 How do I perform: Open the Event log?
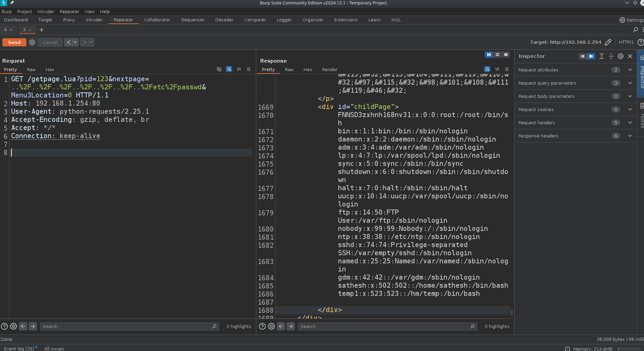19,349
